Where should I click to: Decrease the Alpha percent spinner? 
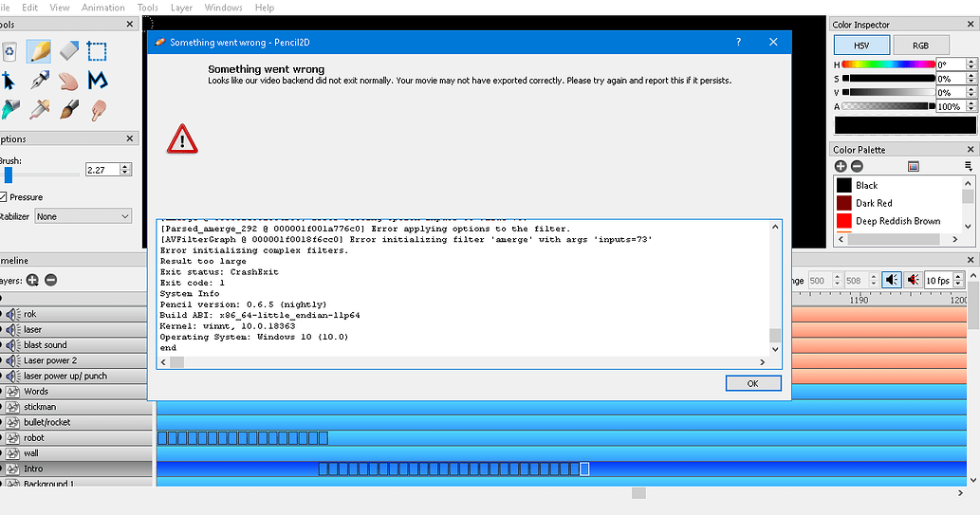971,109
